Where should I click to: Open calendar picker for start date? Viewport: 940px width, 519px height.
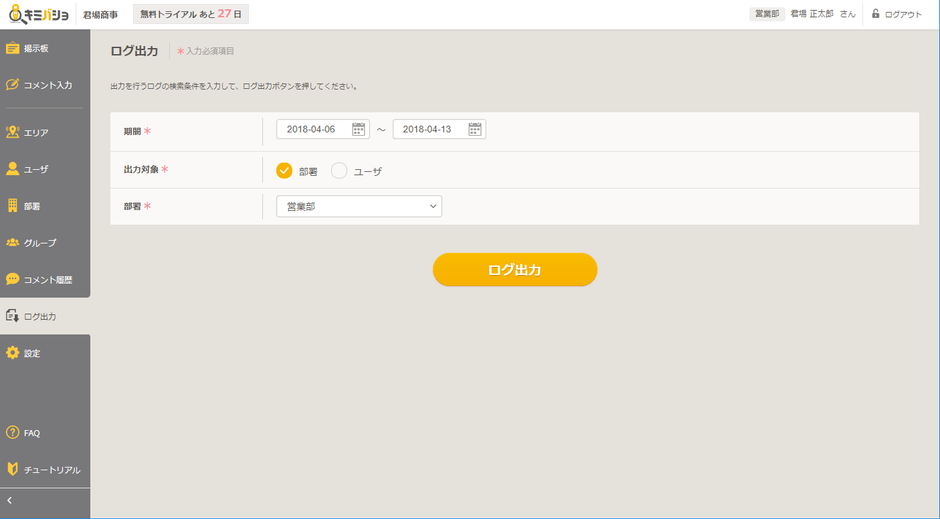pos(359,129)
